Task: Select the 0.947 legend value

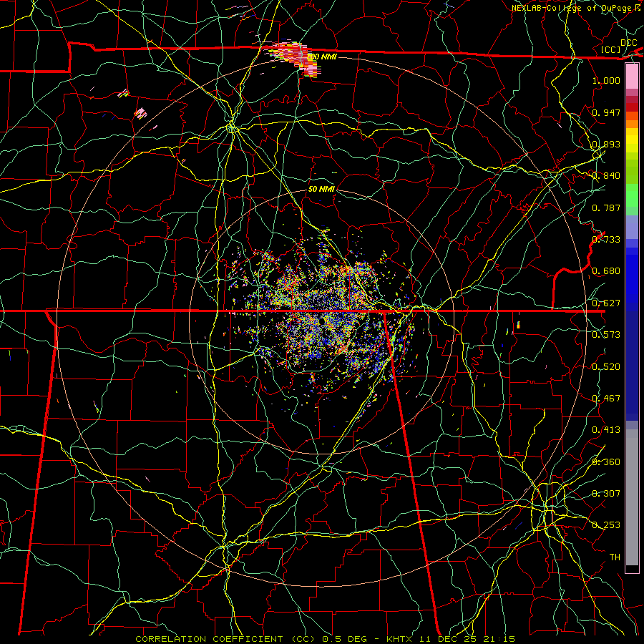Action: pyautogui.click(x=606, y=112)
